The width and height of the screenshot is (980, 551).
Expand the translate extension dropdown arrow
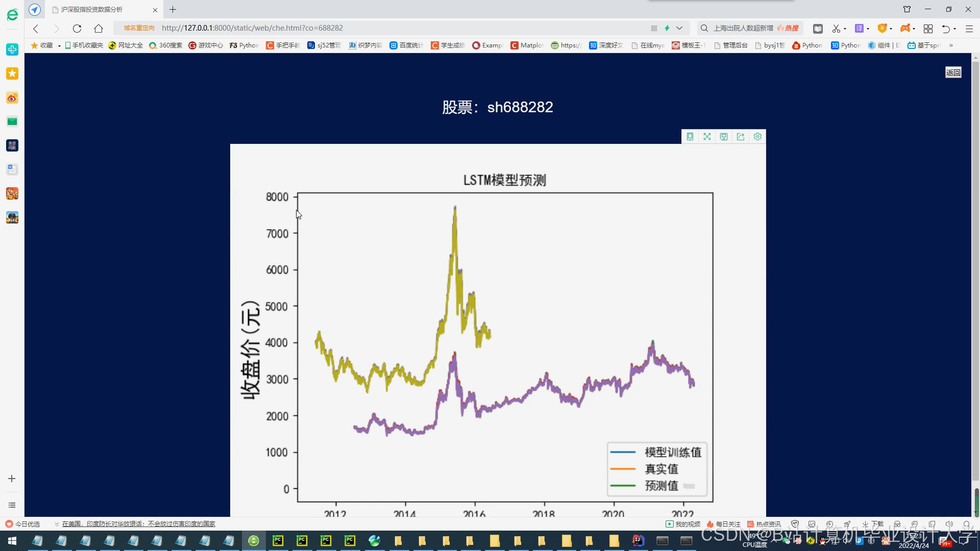click(x=868, y=29)
